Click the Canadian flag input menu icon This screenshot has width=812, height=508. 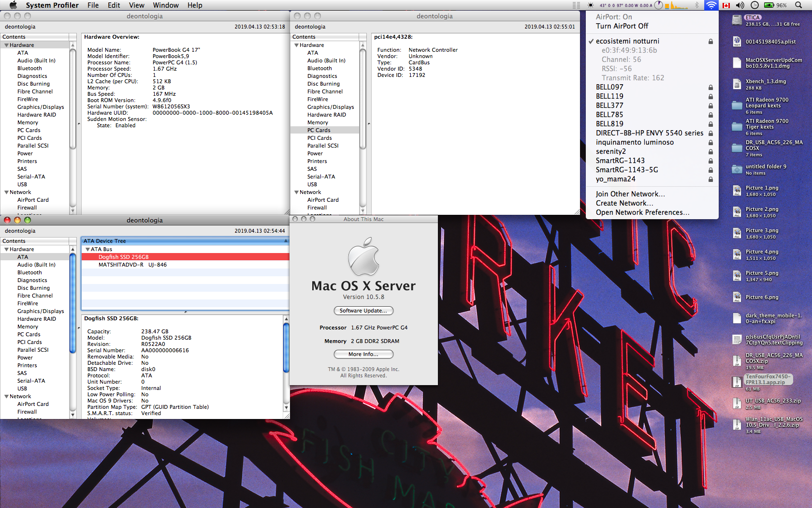[x=726, y=5]
